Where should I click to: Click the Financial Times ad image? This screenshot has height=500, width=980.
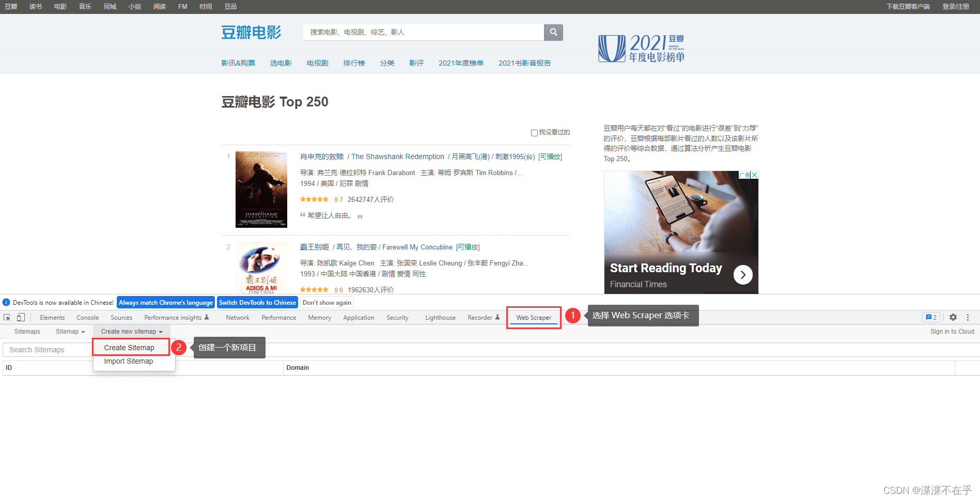[x=681, y=232]
